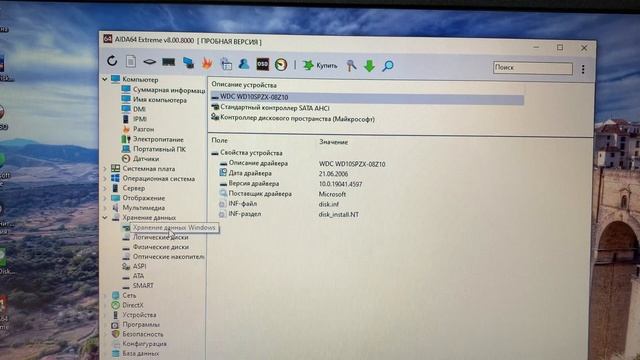Viewport: 640px width, 360px height.
Task: Collapse the Компьютер tree node
Action: coord(105,79)
